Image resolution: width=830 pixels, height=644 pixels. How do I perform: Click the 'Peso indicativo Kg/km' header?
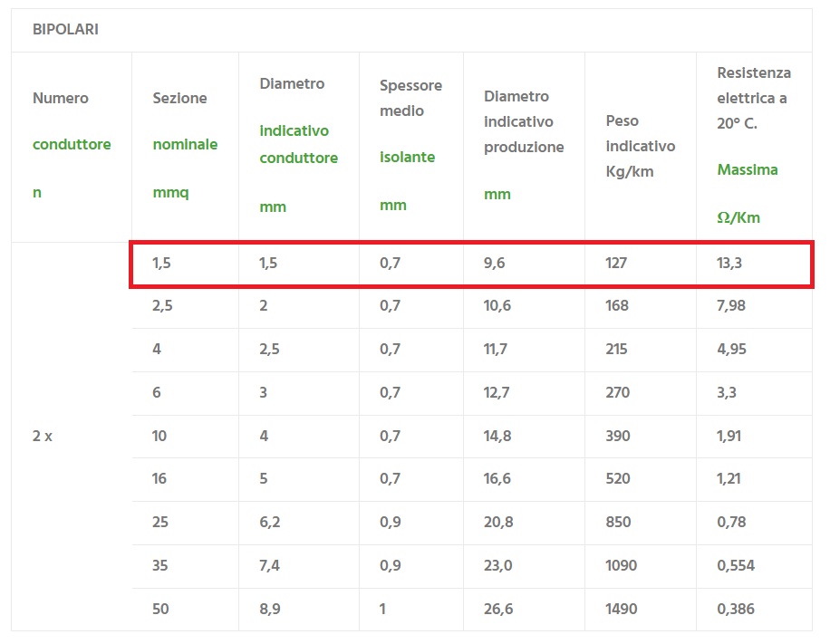pyautogui.click(x=640, y=146)
